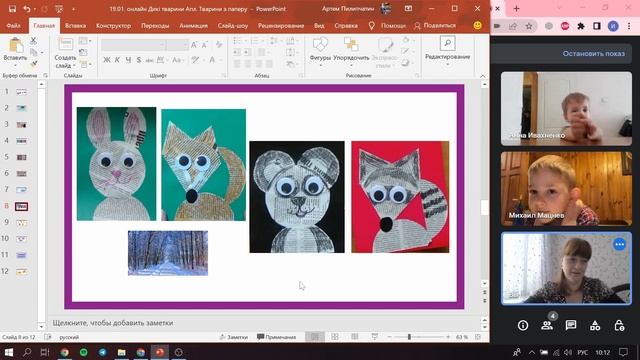This screenshot has height=360, width=640.
Task: Click the Paste (Вставить) clipboard icon
Action: click(x=16, y=46)
